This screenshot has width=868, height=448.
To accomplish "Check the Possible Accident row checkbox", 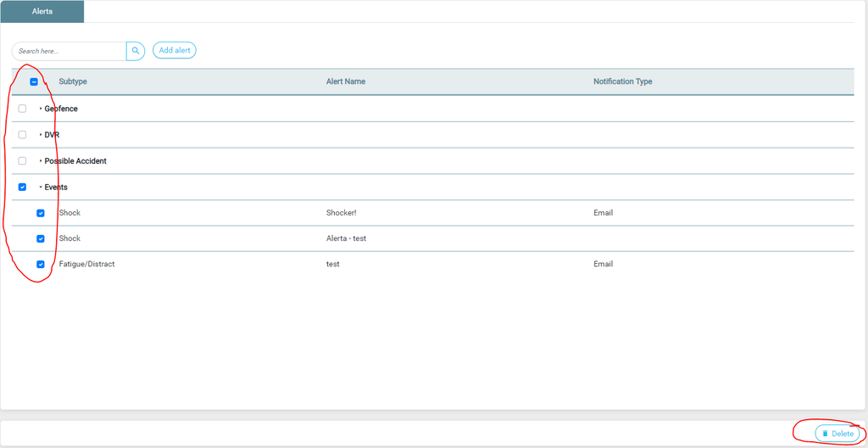I will tap(23, 161).
